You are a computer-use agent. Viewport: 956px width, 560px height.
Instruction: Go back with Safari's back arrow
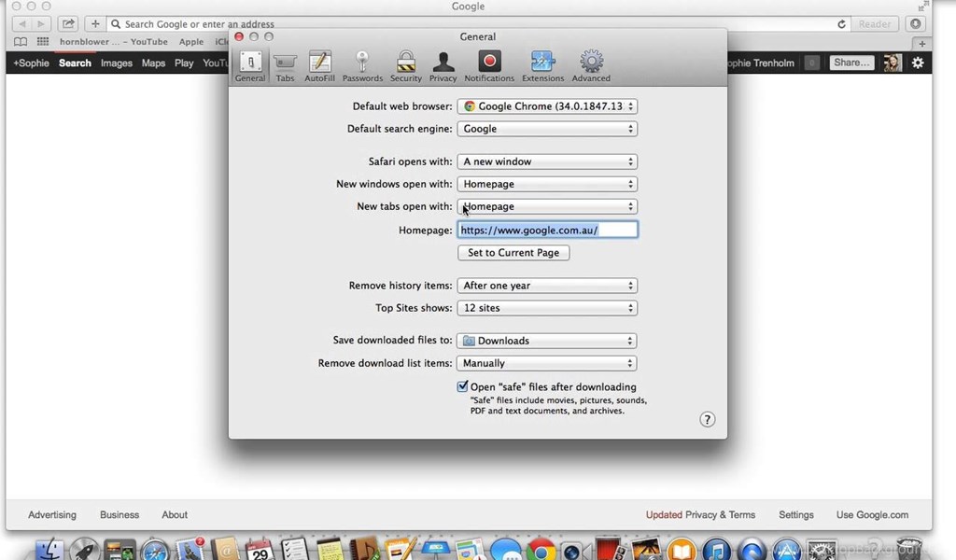22,23
